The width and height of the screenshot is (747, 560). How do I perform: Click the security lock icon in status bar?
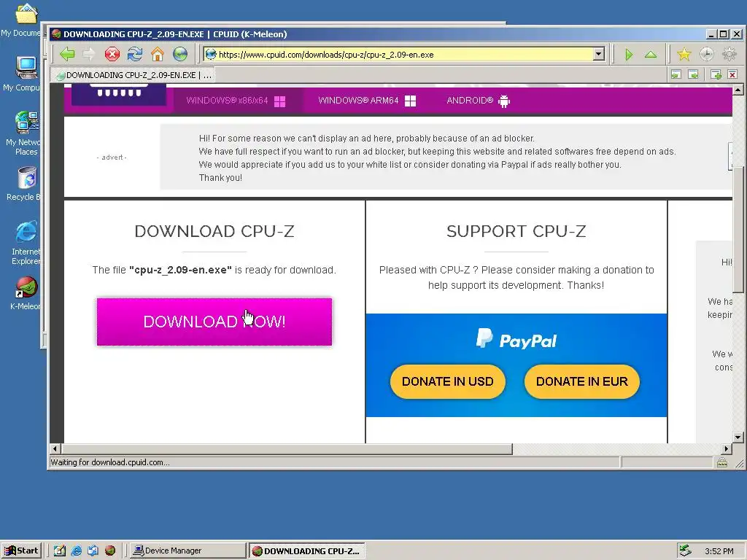(x=722, y=462)
